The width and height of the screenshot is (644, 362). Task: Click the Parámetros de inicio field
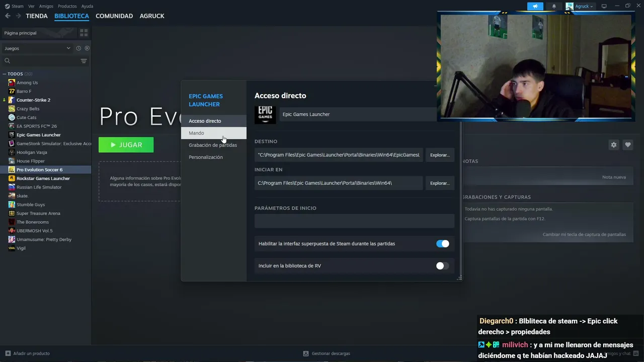click(354, 221)
